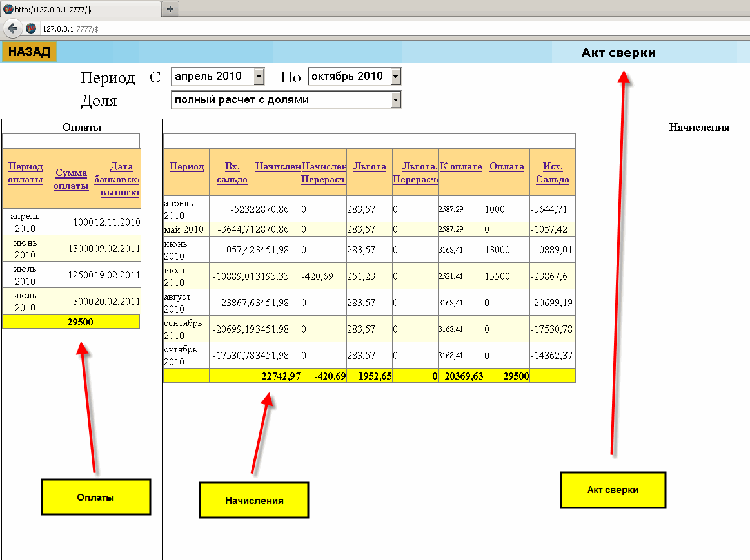Sort by Дата банковской выписки header
The height and width of the screenshot is (560, 750).
click(117, 179)
